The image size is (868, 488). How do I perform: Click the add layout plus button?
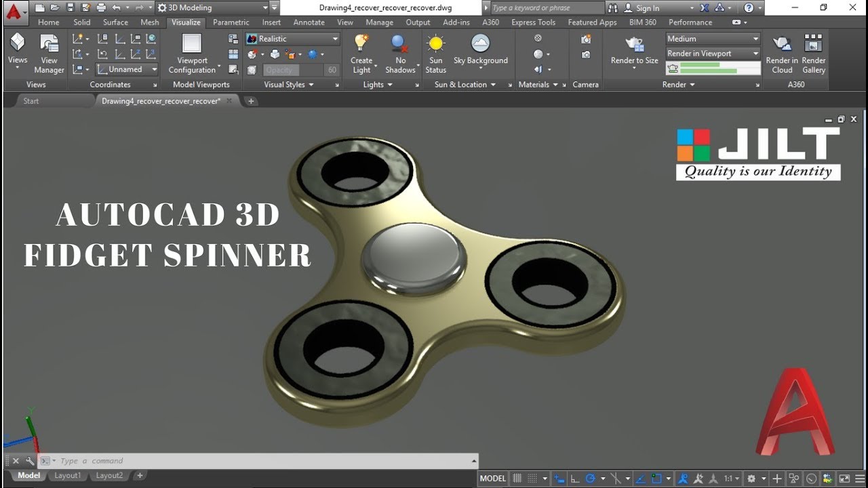click(140, 476)
